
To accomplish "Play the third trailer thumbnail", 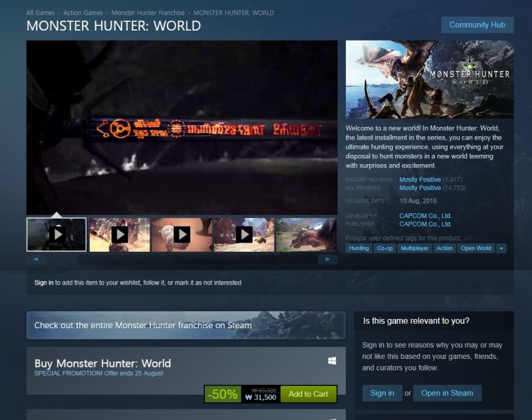I will tap(182, 235).
